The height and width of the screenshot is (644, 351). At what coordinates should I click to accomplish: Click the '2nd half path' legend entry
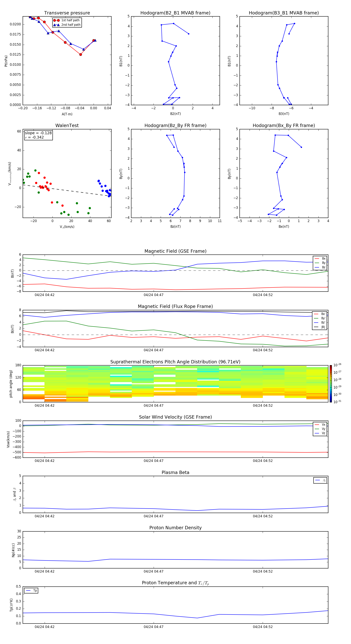click(x=67, y=25)
